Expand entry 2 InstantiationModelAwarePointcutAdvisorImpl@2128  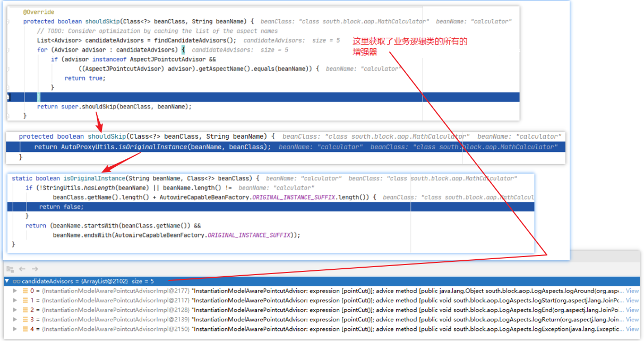[x=15, y=310]
